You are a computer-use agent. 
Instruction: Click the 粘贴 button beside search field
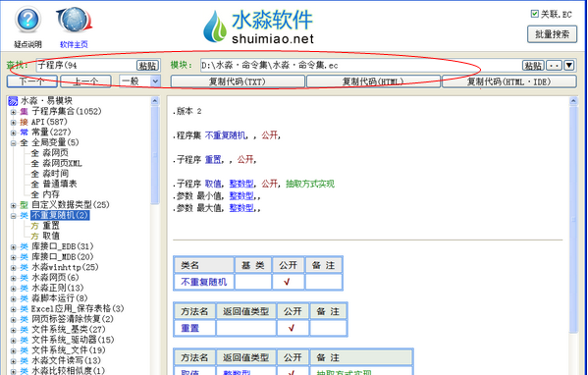[x=148, y=65]
